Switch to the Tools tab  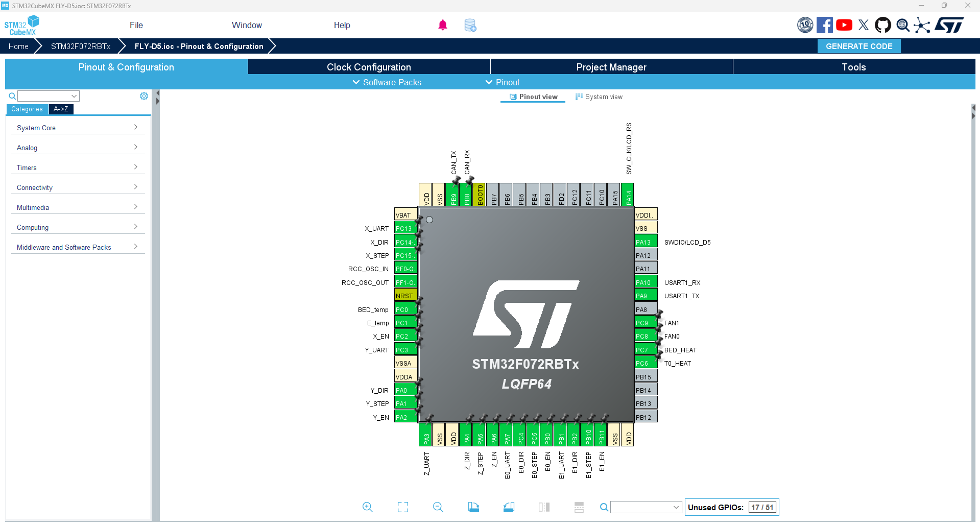(x=854, y=67)
